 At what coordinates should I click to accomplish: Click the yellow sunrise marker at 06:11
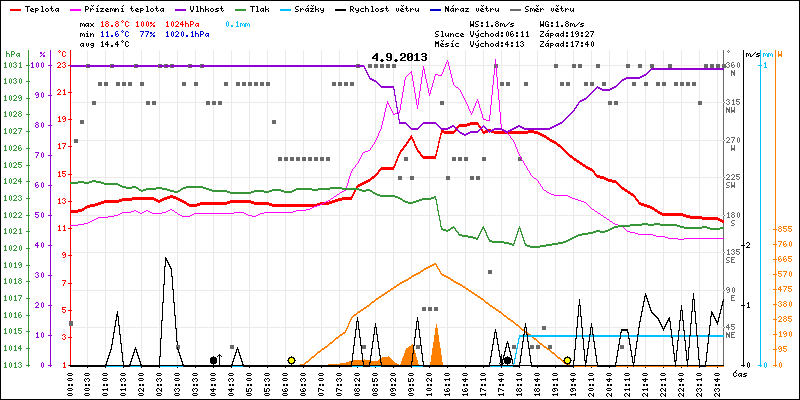pyautogui.click(x=291, y=360)
